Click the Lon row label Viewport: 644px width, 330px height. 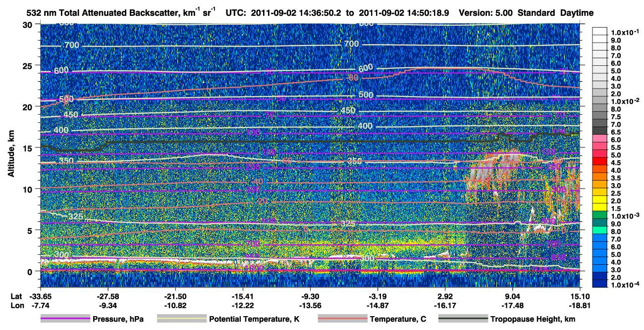[16, 305]
